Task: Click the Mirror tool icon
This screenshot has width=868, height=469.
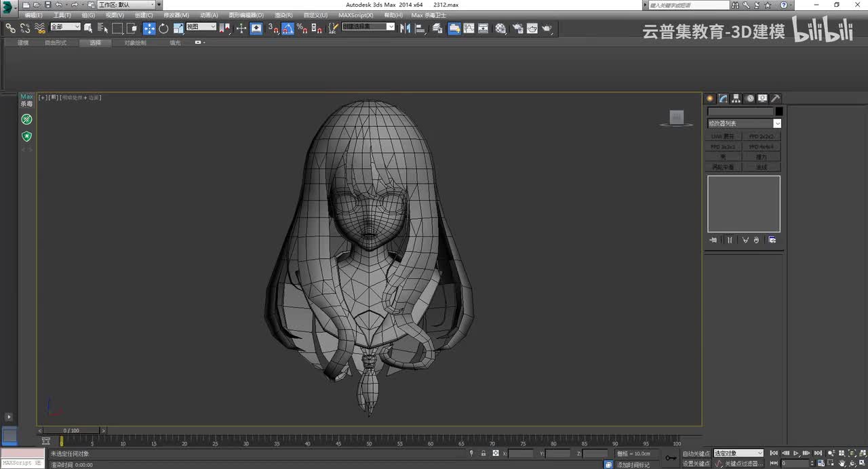Action: click(405, 28)
